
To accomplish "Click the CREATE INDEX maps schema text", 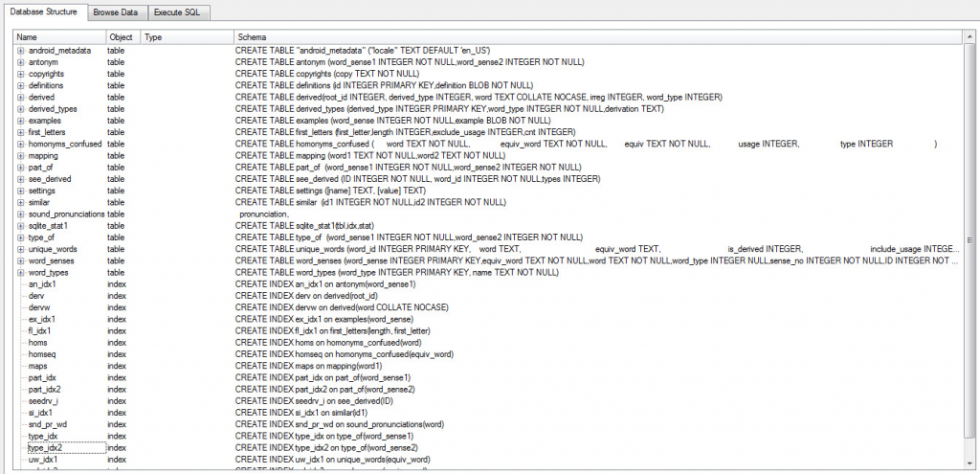I will [x=309, y=366].
